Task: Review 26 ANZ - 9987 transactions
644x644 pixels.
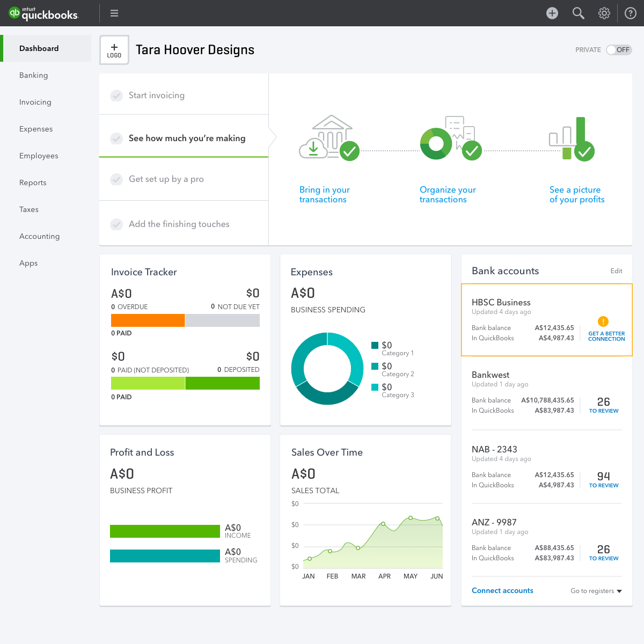Action: click(x=604, y=553)
